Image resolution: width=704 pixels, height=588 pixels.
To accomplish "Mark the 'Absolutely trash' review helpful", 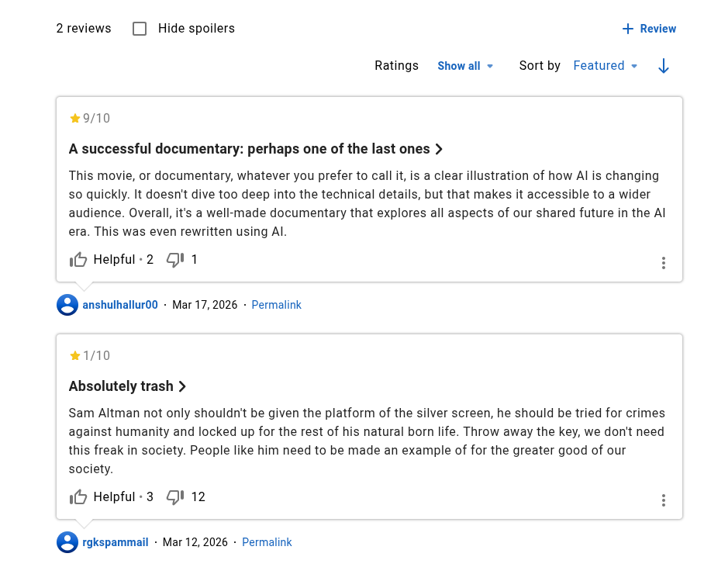I will pyautogui.click(x=78, y=497).
